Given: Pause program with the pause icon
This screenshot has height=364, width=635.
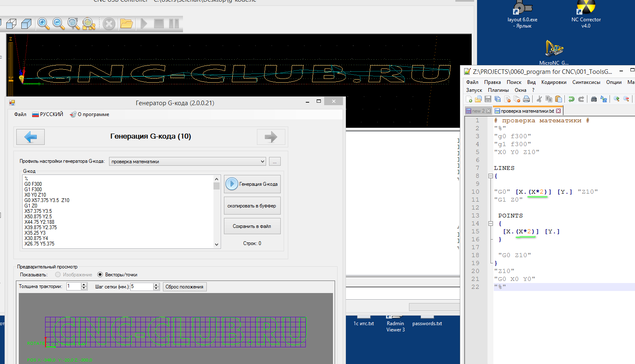Looking at the screenshot, I should pyautogui.click(x=174, y=24).
